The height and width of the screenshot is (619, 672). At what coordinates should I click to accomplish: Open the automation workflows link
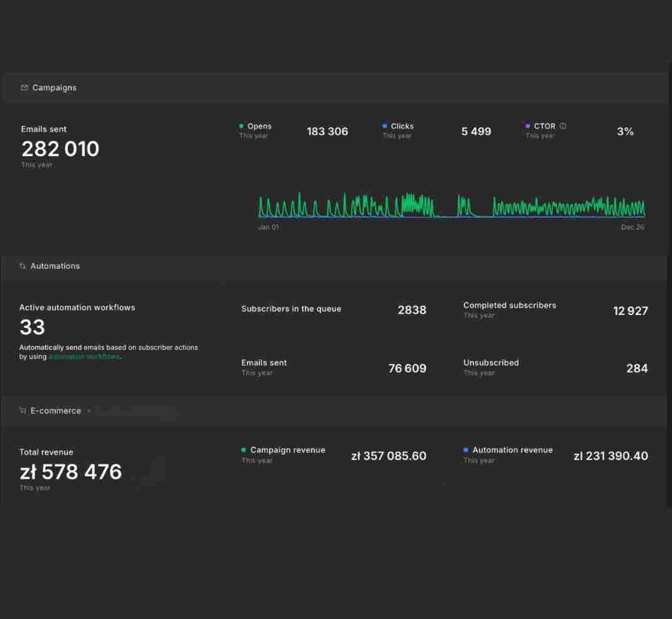point(85,356)
